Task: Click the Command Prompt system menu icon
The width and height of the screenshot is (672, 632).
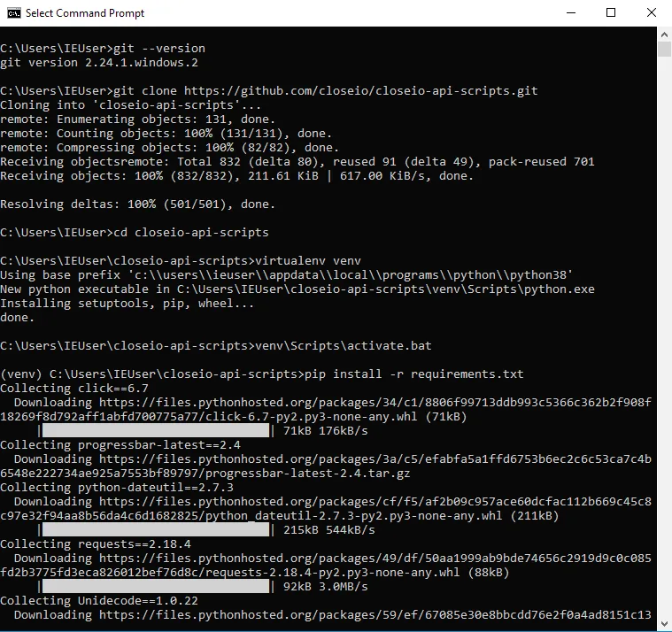Action: [x=13, y=13]
